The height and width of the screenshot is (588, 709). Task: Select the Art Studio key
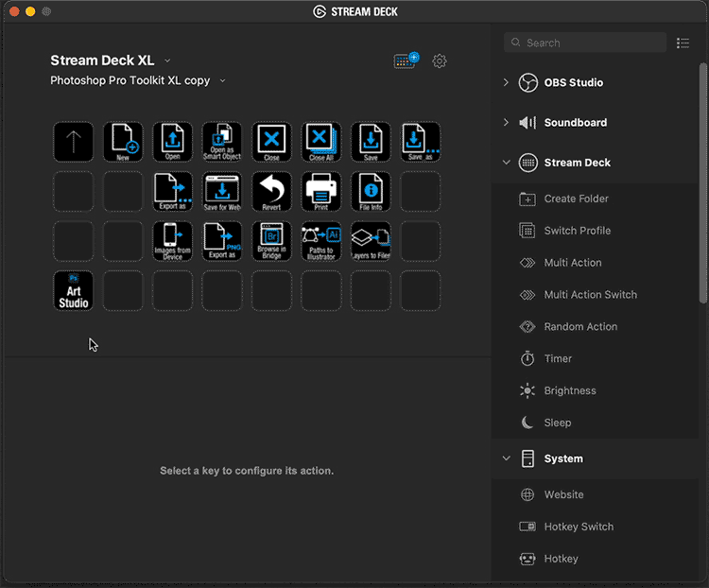73,291
